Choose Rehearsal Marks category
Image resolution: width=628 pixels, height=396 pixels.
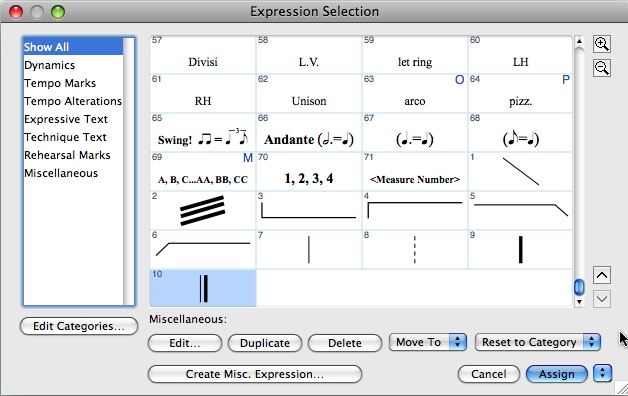(67, 155)
